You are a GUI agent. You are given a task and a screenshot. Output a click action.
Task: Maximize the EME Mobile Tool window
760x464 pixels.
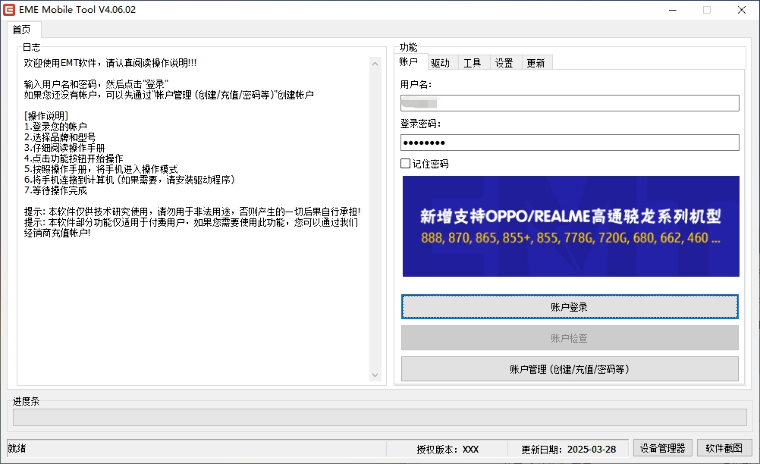pos(707,10)
